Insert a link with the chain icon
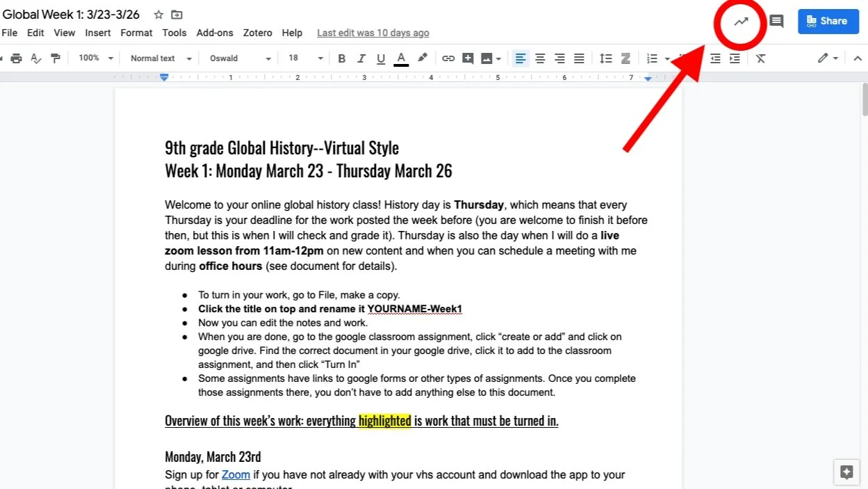The height and width of the screenshot is (489, 868). 448,58
